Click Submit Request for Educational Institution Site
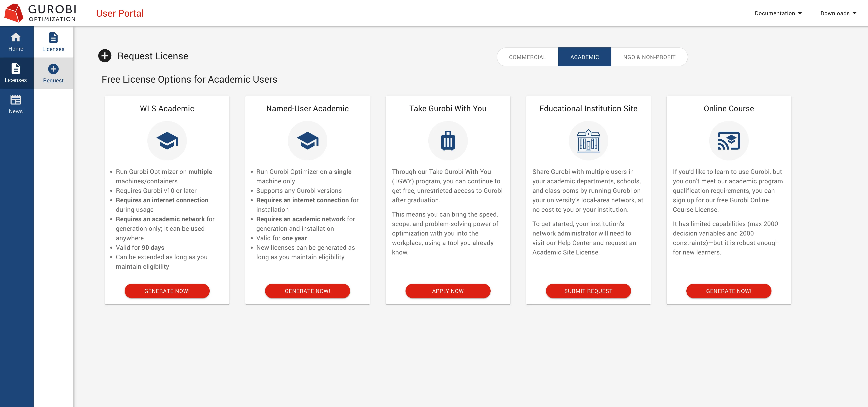Screen dimensions: 868x407 [588, 291]
